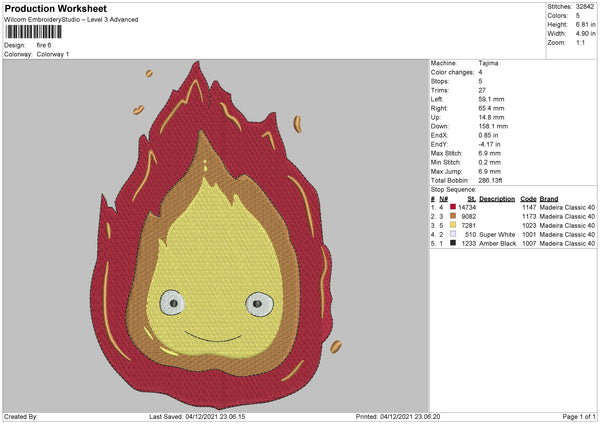
Task: Select the EndX value 0.85 in
Action: coord(488,135)
